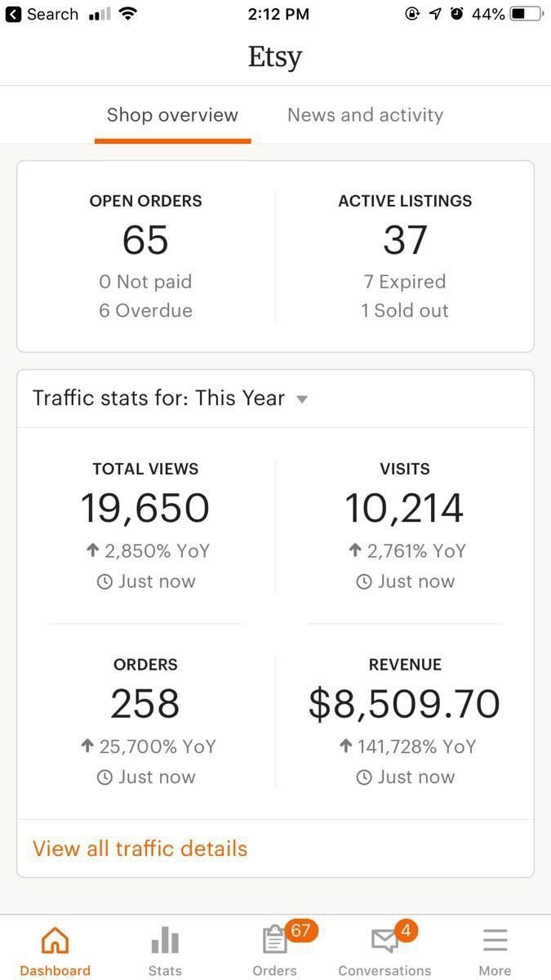Tap the 19,650 total views value
The image size is (551, 980).
tap(145, 508)
